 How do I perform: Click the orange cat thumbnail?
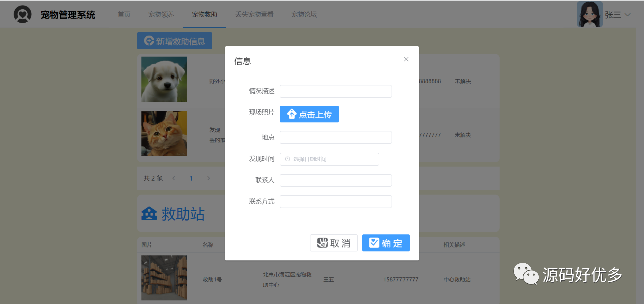164,133
